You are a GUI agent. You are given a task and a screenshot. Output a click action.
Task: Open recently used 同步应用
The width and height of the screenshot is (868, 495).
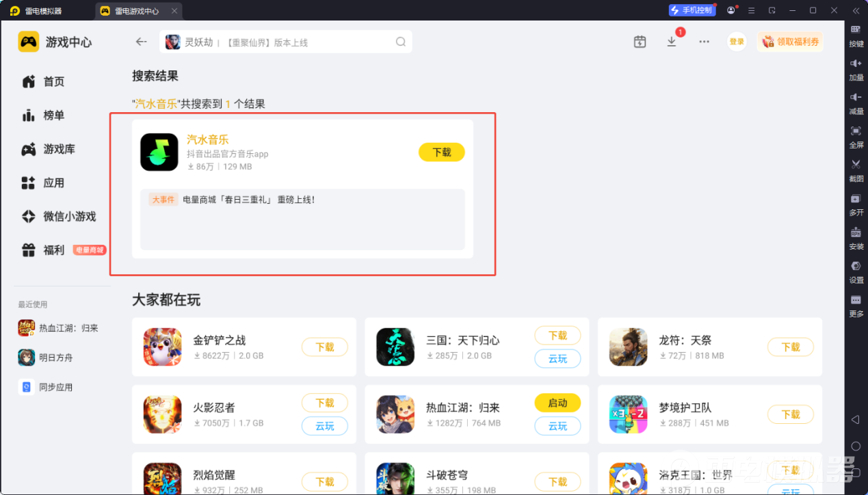point(46,387)
